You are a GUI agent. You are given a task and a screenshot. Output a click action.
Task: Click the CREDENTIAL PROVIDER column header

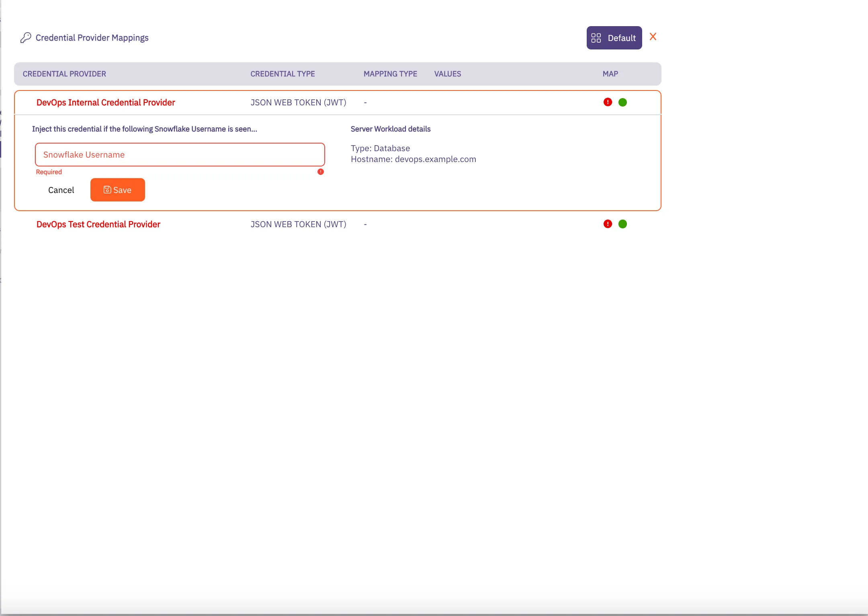(64, 74)
